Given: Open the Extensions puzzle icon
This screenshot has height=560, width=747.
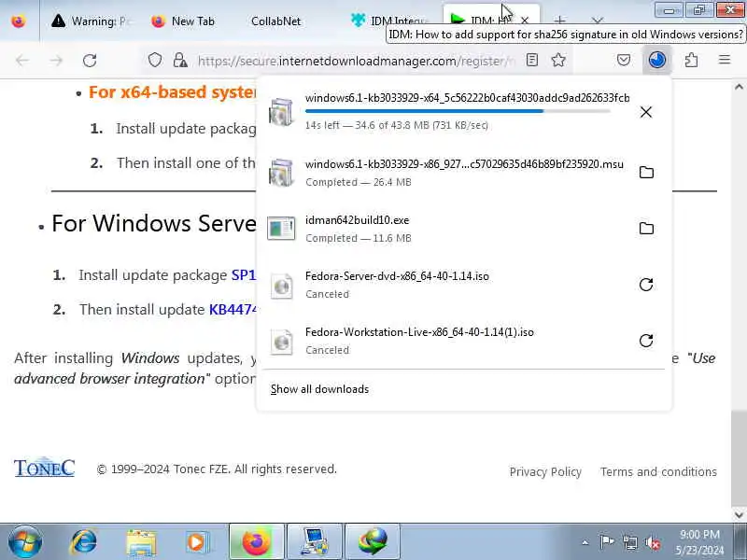Looking at the screenshot, I should [x=691, y=60].
